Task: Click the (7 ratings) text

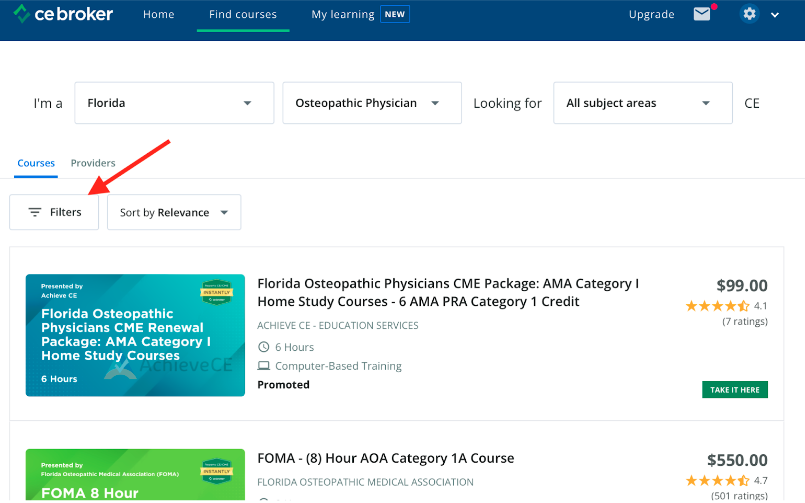Action: click(x=745, y=321)
